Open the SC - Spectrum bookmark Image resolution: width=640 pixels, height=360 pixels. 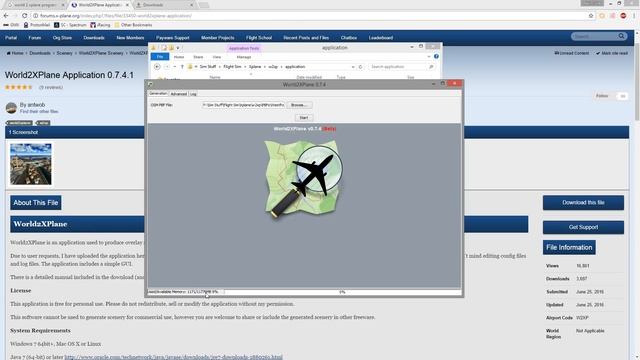(70, 25)
